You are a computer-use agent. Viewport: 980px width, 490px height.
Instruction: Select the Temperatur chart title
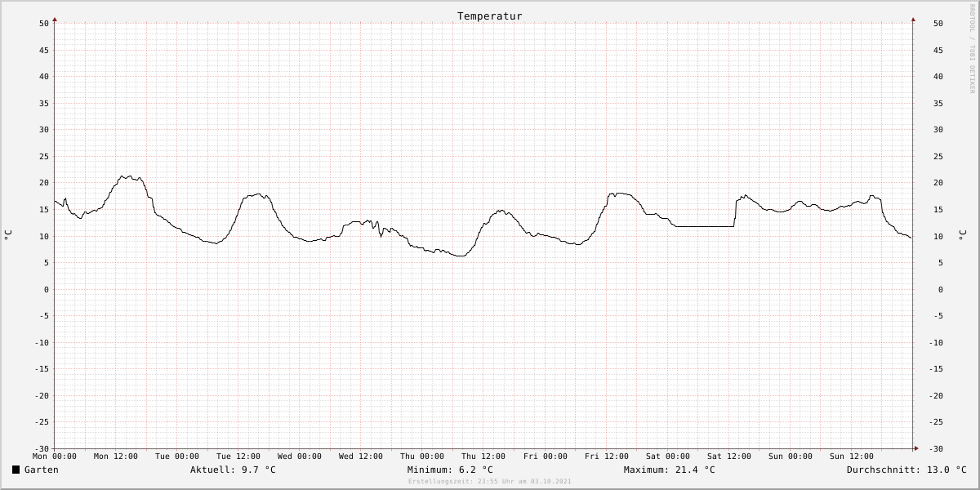pos(490,16)
